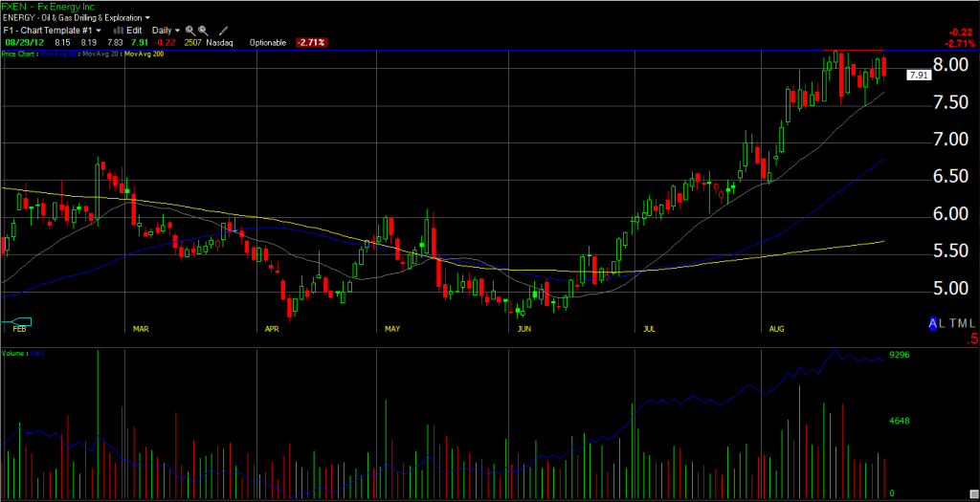Click the 8.19 high price value

pos(88,42)
